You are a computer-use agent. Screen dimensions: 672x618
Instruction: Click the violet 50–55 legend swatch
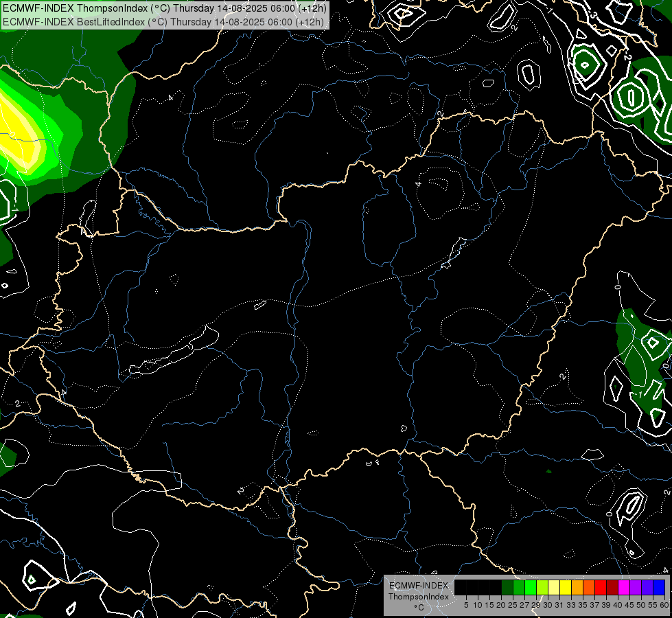(x=647, y=587)
